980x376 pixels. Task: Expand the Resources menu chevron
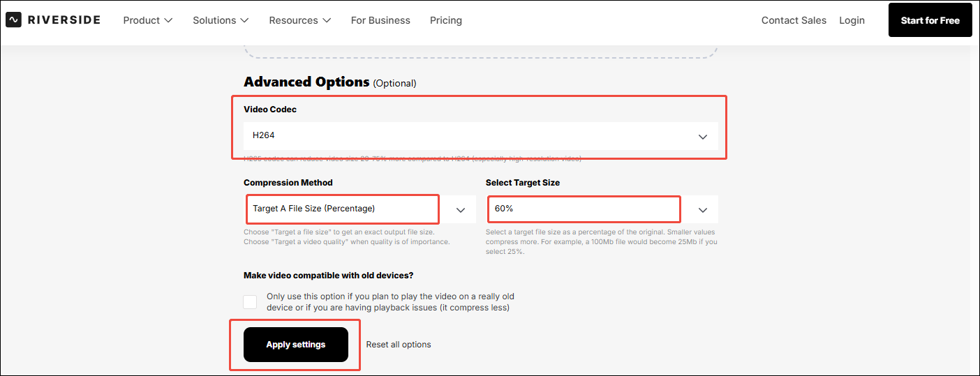(327, 21)
